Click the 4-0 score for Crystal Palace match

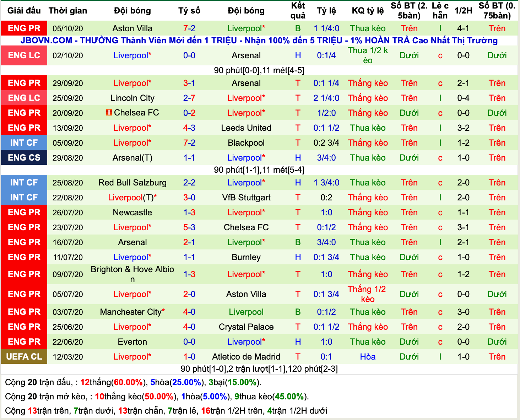coord(189,327)
